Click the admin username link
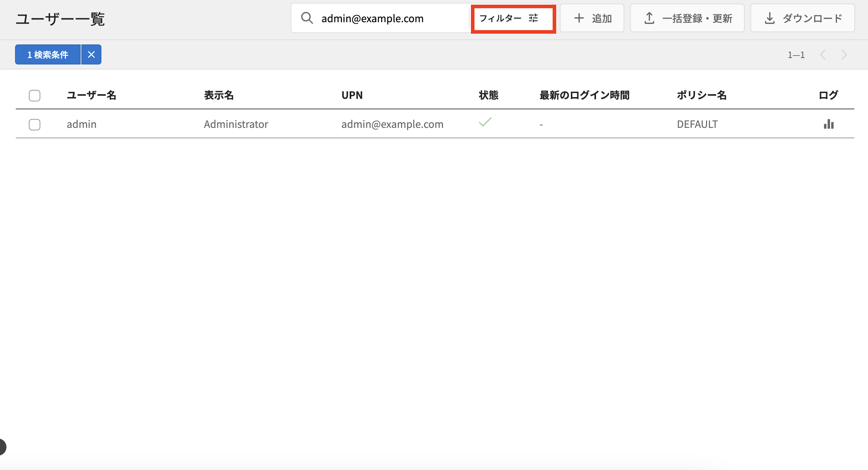Viewport: 868px width, 470px height. coord(81,124)
